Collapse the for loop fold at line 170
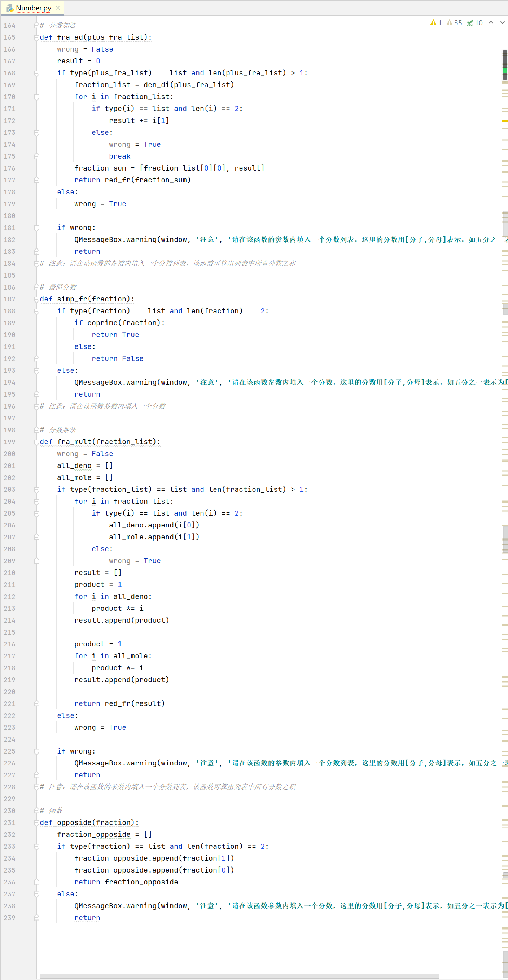Image resolution: width=508 pixels, height=980 pixels. coord(36,97)
